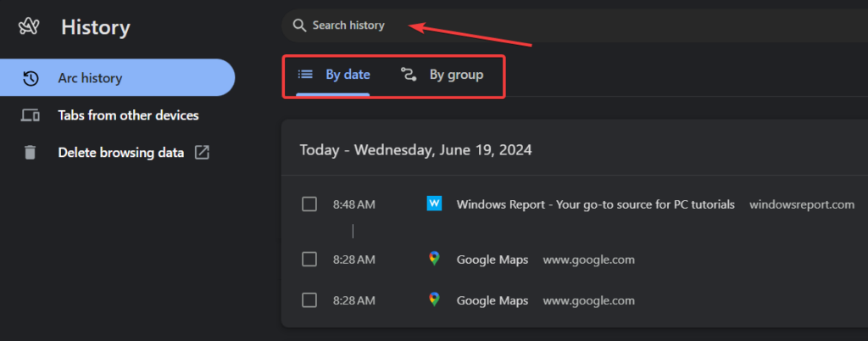Select the checkbox of the first Google Maps entry

(x=309, y=259)
